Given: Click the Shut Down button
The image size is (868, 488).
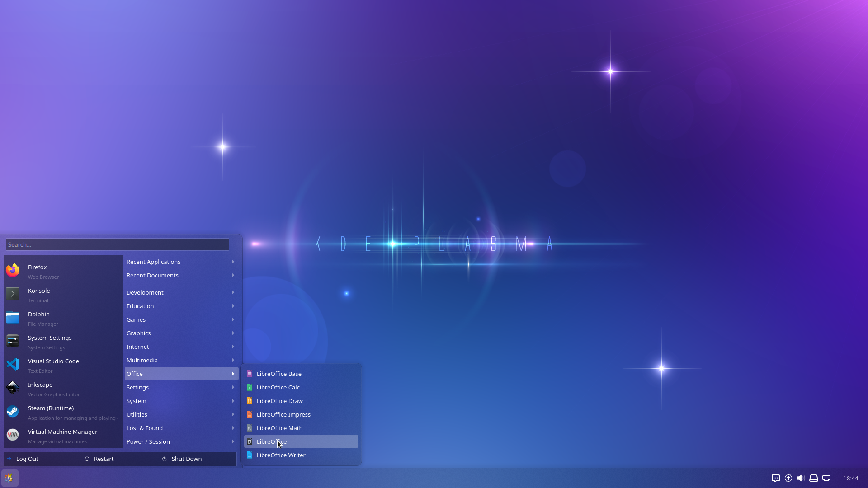Looking at the screenshot, I should point(198,459).
